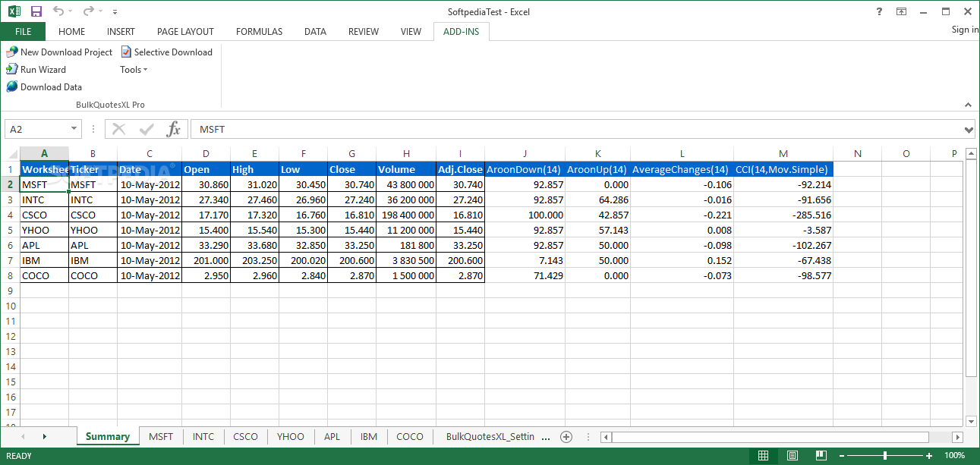Launch the Run Wizard command
The image size is (980, 465).
point(36,69)
